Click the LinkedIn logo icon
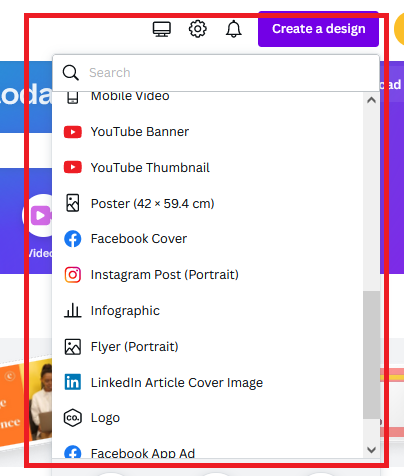Screen dimensions: 404x476 [73, 382]
